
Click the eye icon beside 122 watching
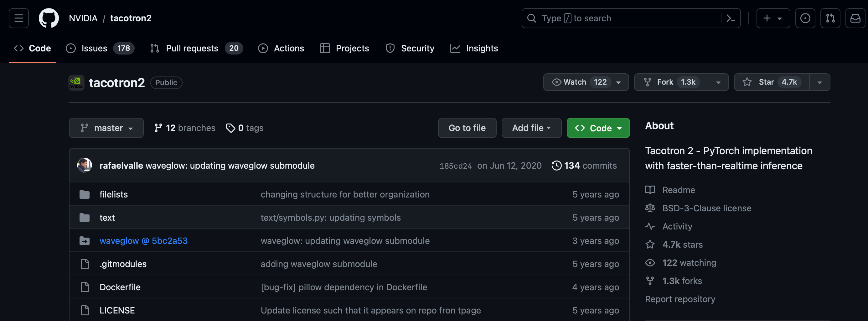pos(650,263)
